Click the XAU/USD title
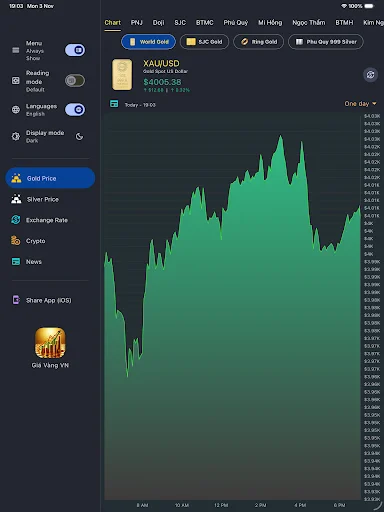384x512 pixels. (x=161, y=63)
